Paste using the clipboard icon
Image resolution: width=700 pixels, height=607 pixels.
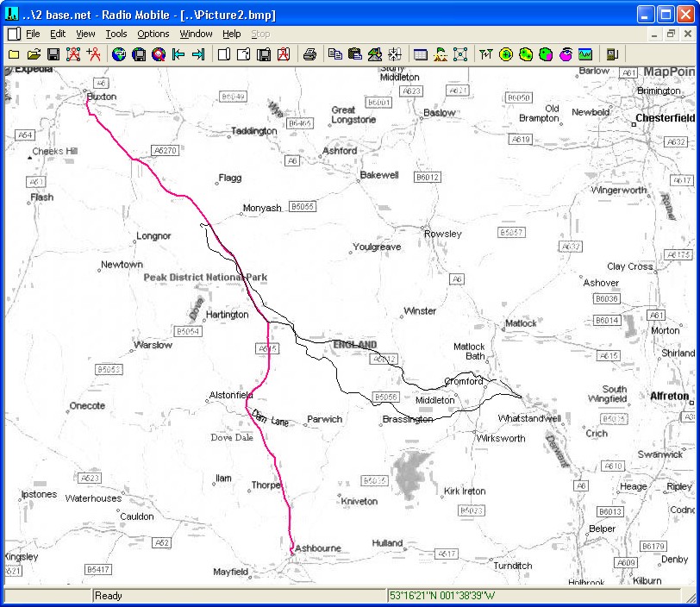[355, 54]
